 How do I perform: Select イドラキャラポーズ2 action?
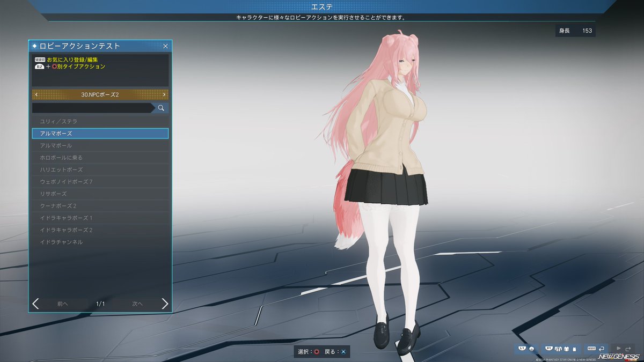(x=100, y=230)
